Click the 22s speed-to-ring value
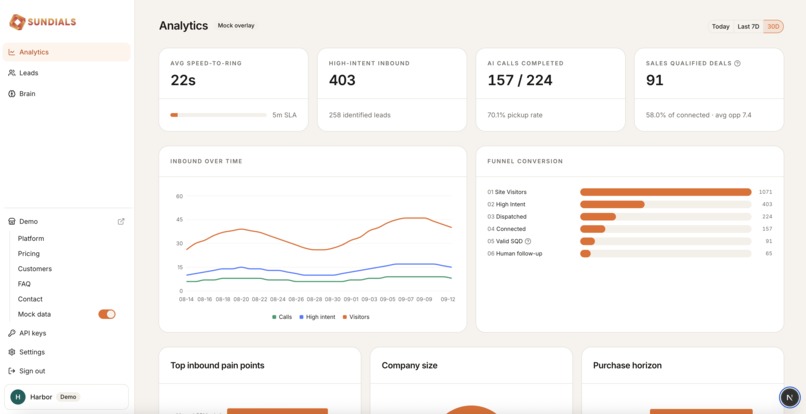The height and width of the screenshot is (414, 806). 183,80
